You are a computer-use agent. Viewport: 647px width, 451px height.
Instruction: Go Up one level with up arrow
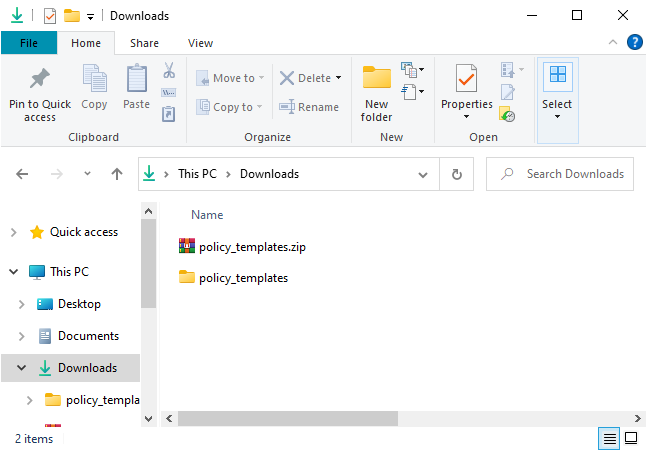tap(117, 174)
